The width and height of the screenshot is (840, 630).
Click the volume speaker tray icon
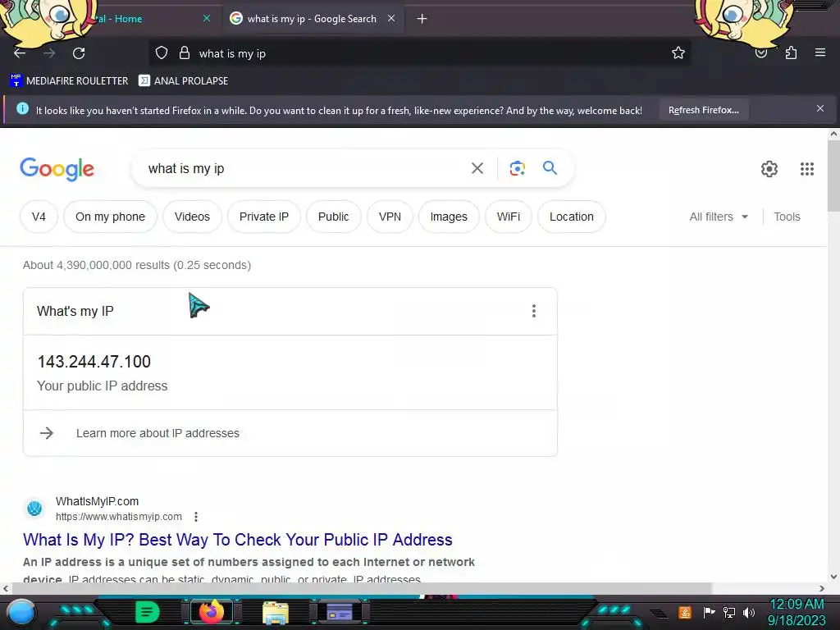coord(749,612)
